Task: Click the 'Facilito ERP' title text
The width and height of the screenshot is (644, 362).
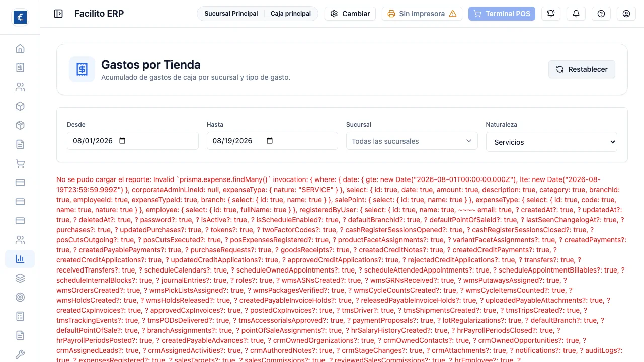Action: pyautogui.click(x=99, y=14)
